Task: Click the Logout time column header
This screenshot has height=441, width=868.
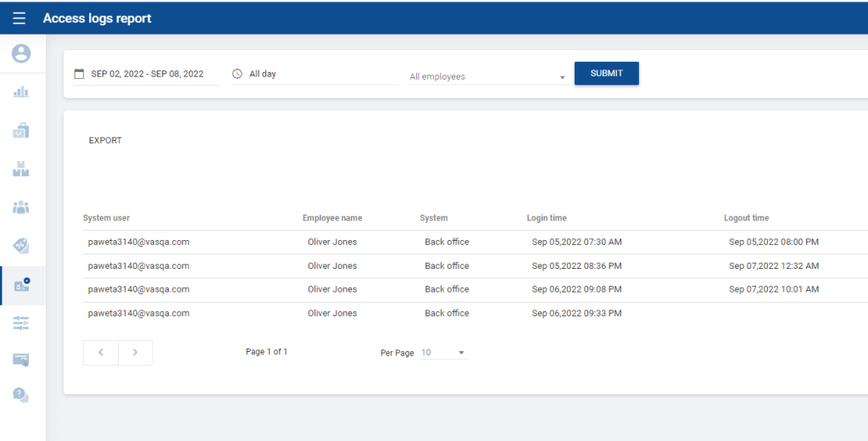Action: [746, 218]
